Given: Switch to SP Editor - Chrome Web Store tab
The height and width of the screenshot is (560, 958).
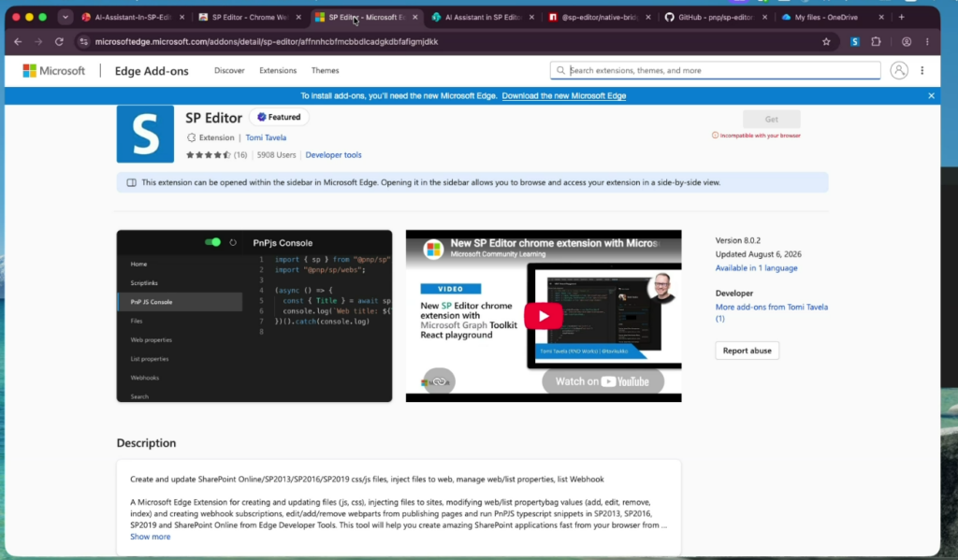Looking at the screenshot, I should click(x=250, y=17).
